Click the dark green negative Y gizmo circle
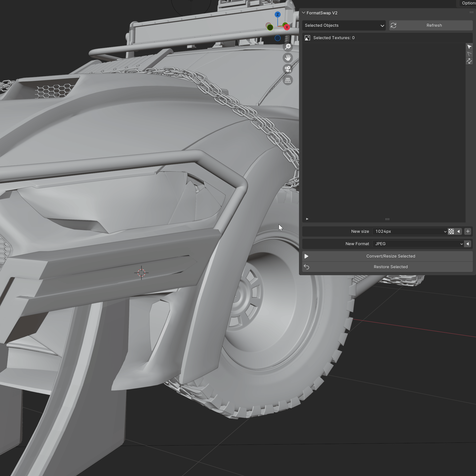This screenshot has height=476, width=476. tap(270, 28)
